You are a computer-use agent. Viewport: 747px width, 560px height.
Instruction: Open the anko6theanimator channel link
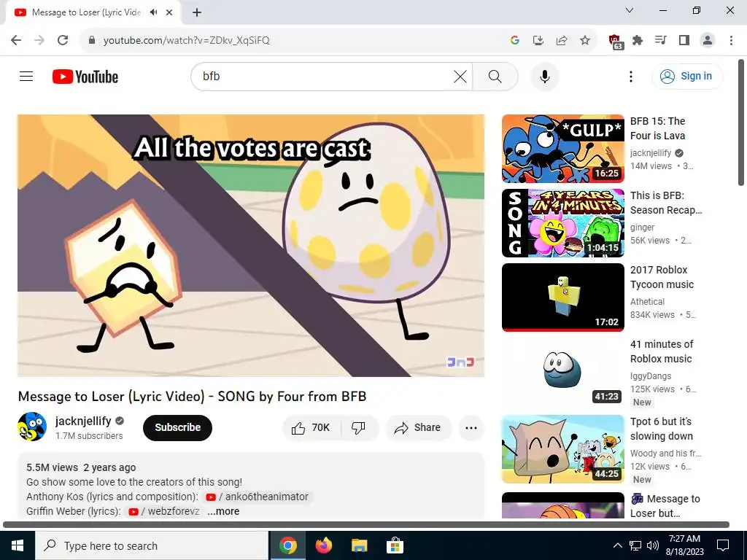[258, 497]
